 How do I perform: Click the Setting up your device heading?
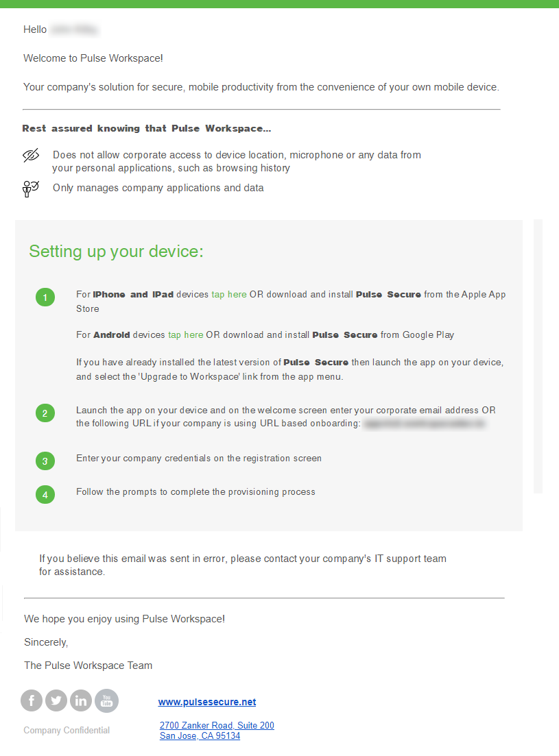pyautogui.click(x=116, y=251)
